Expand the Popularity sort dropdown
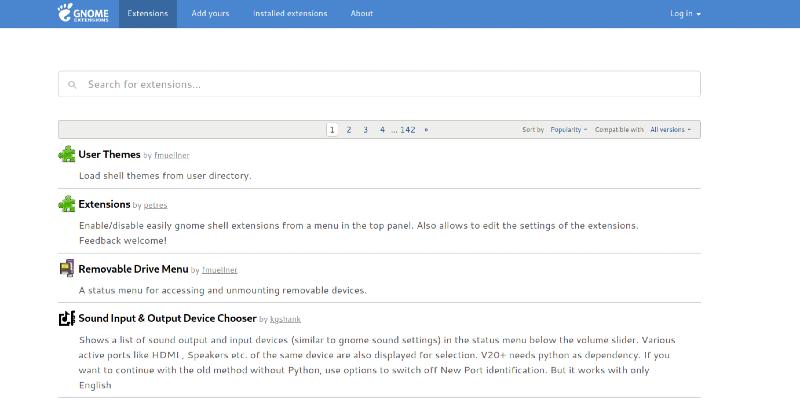This screenshot has height=400, width=800. (x=569, y=130)
